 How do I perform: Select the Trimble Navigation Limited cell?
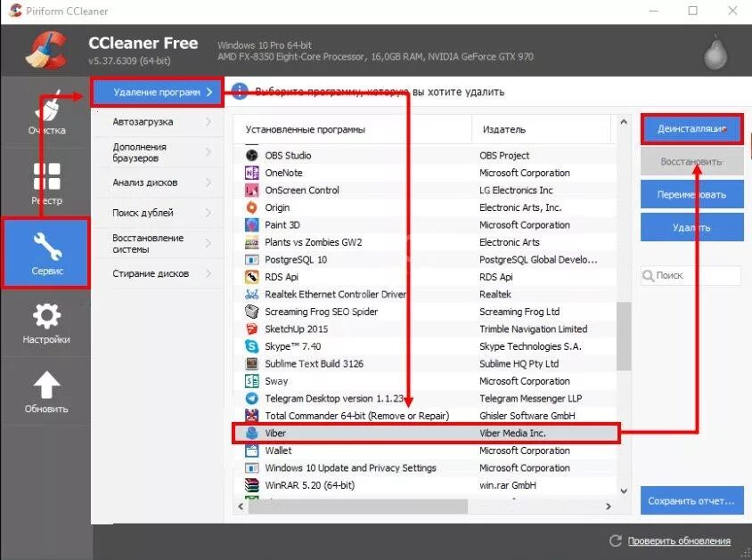534,329
